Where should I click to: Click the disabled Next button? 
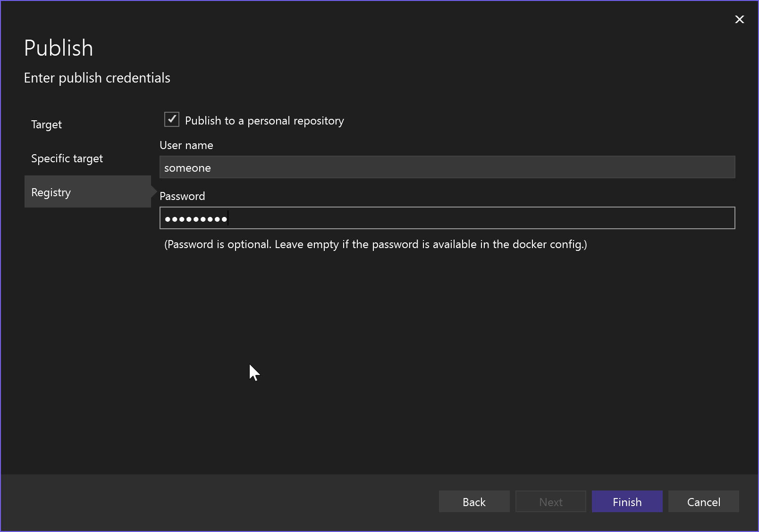pyautogui.click(x=550, y=501)
